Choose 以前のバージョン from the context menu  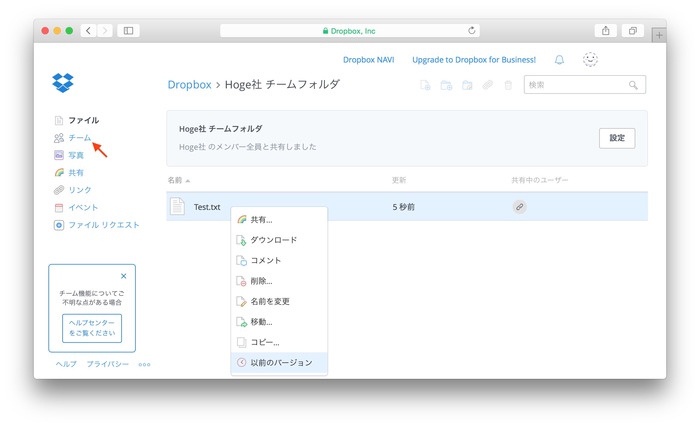click(x=279, y=363)
